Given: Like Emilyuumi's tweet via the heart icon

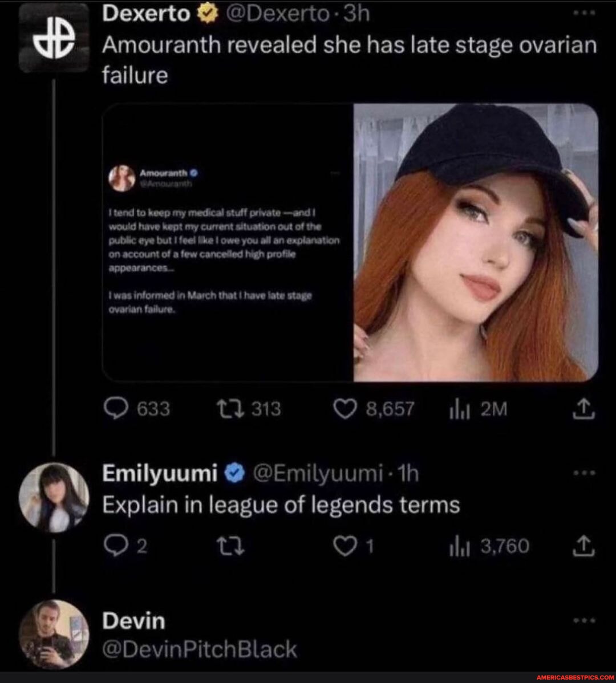Looking at the screenshot, I should click(346, 545).
